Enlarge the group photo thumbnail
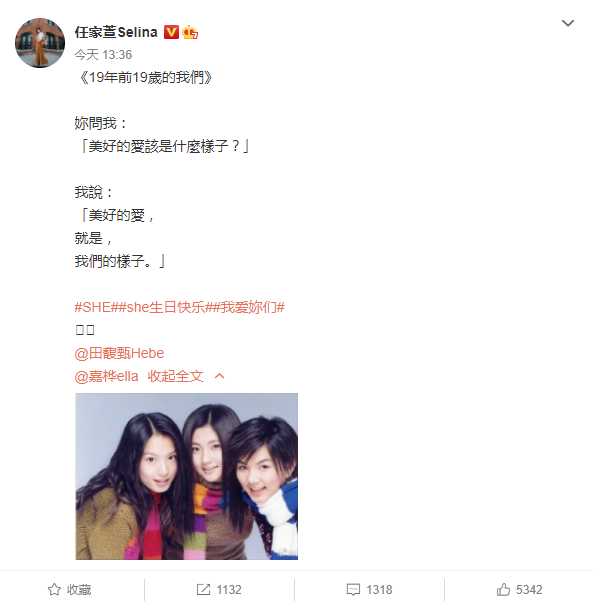The height and width of the screenshot is (608, 593). point(187,476)
